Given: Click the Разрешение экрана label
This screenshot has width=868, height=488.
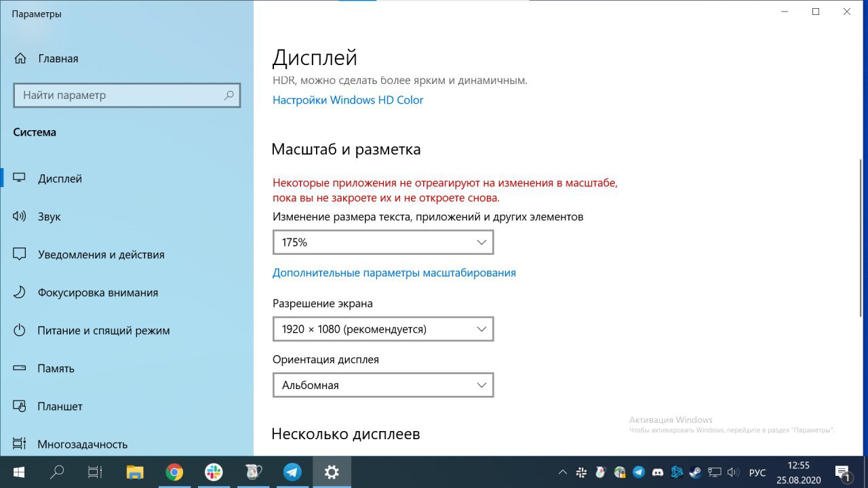Looking at the screenshot, I should pyautogui.click(x=323, y=304).
